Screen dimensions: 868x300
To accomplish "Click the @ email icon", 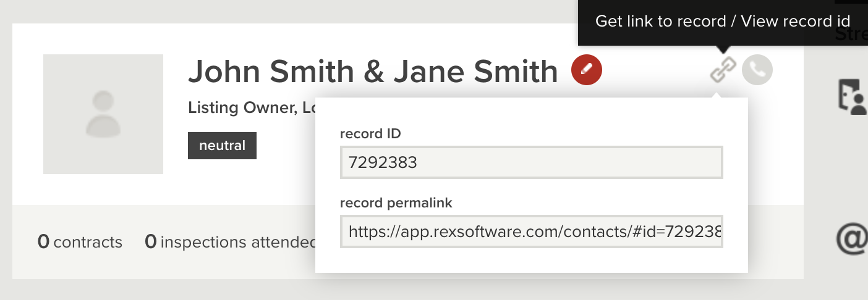I will pos(853,238).
